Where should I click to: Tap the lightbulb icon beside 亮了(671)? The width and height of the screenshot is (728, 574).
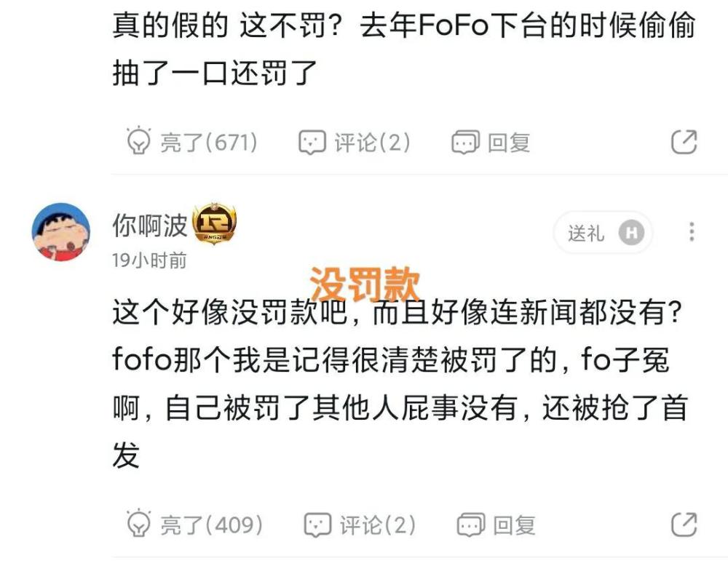138,140
